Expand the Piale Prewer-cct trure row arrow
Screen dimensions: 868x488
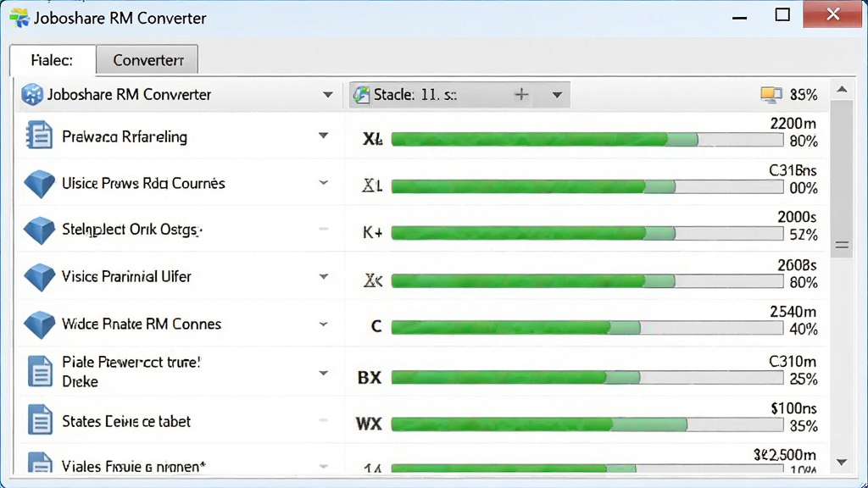(x=324, y=373)
